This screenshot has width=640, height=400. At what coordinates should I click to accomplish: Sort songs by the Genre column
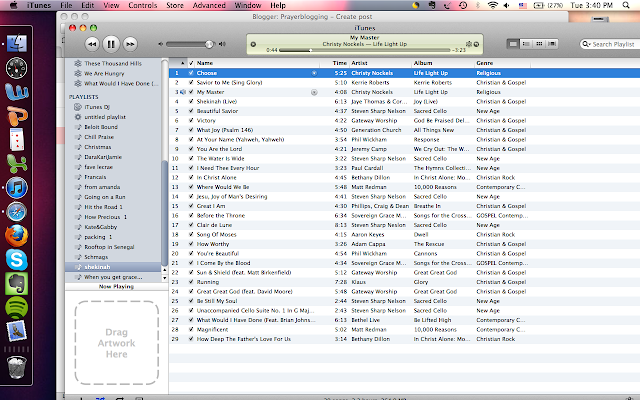[503, 63]
